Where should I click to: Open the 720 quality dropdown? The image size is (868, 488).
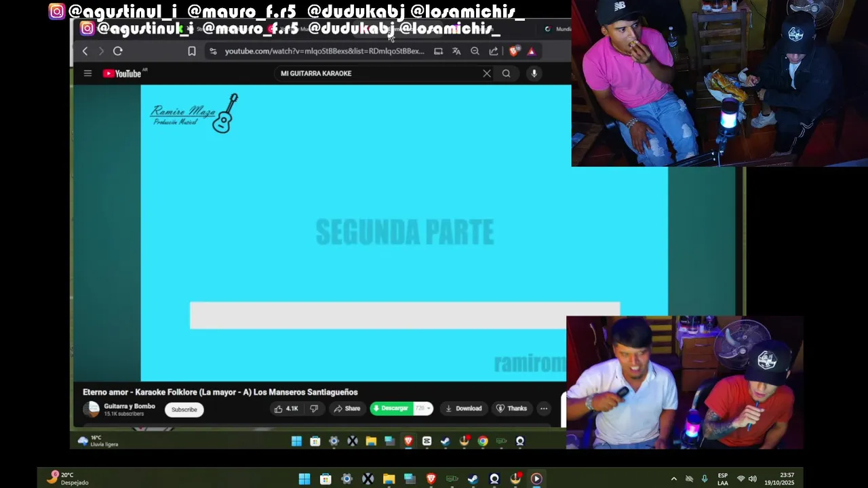coord(423,409)
